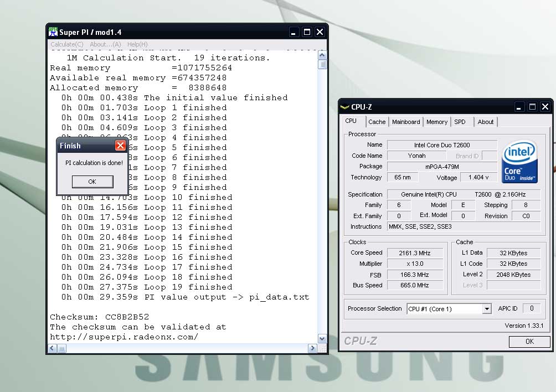Click the vertical scrollbar thumb in Super PI
This screenshot has width=556, height=392.
[322, 65]
